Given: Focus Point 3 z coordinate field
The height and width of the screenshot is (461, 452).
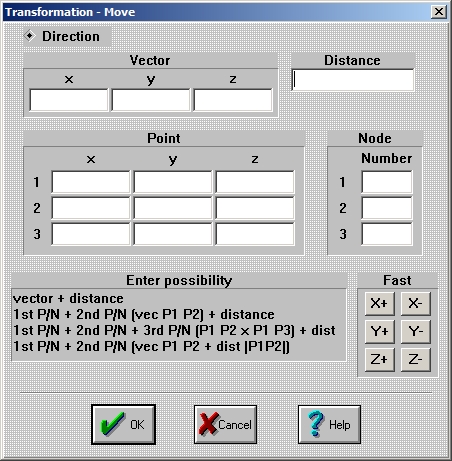Looking at the screenshot, I should click(255, 234).
